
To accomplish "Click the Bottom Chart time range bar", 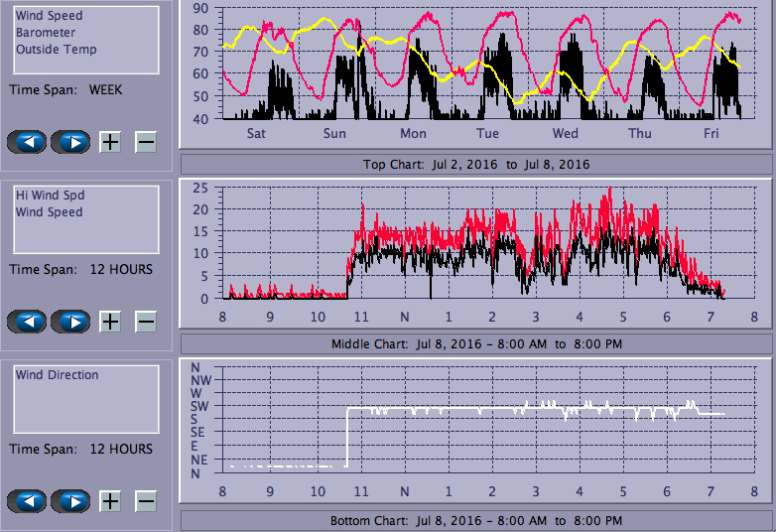I will [x=476, y=521].
